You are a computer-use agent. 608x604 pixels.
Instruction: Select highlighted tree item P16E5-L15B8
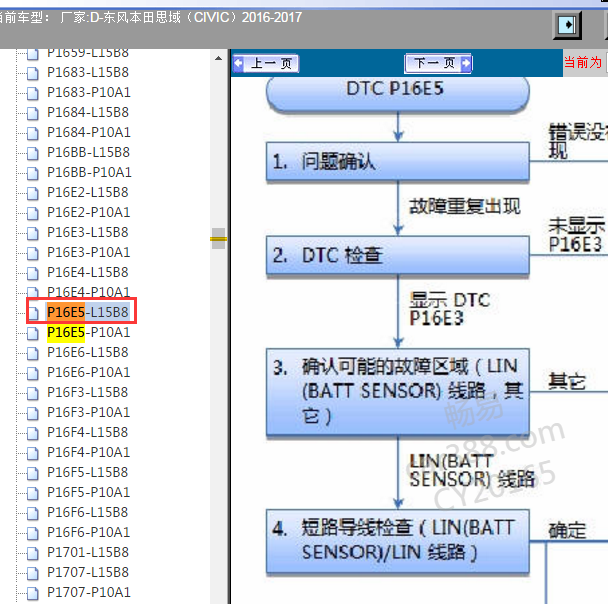(88, 312)
